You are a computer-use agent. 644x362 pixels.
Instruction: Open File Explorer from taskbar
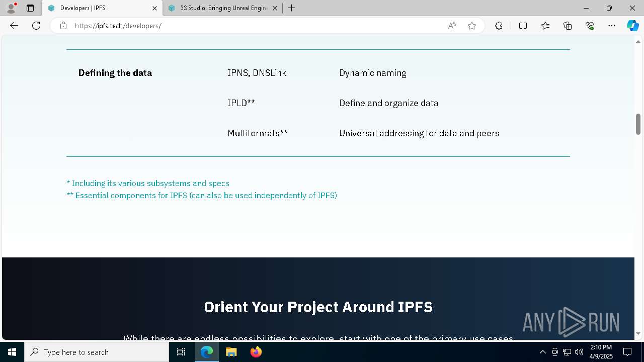tap(231, 352)
